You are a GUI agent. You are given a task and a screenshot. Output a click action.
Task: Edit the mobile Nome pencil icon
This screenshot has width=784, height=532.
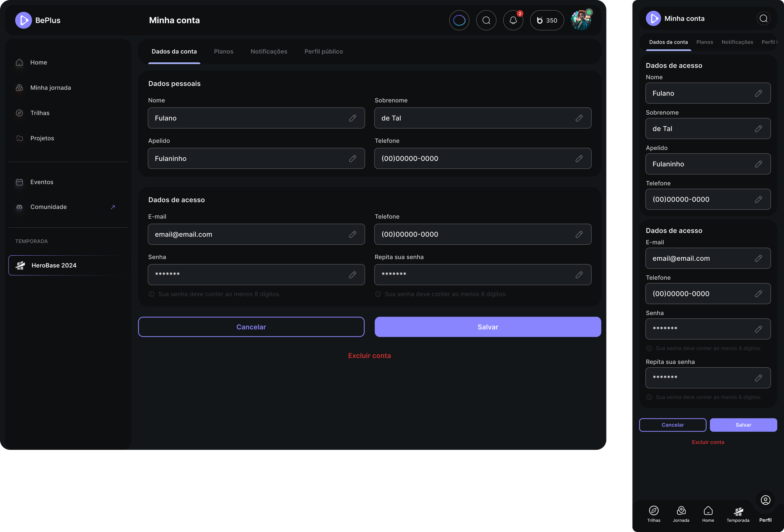758,93
